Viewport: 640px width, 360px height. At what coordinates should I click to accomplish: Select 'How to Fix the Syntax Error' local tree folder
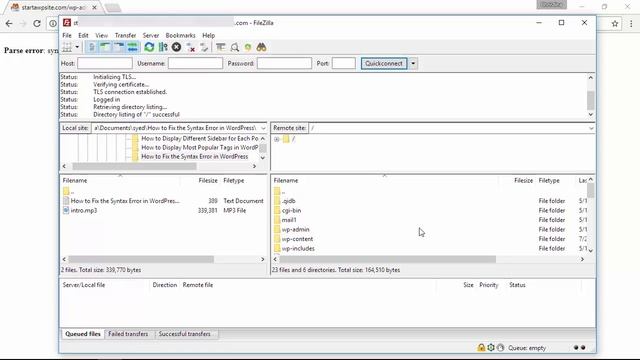pos(194,157)
